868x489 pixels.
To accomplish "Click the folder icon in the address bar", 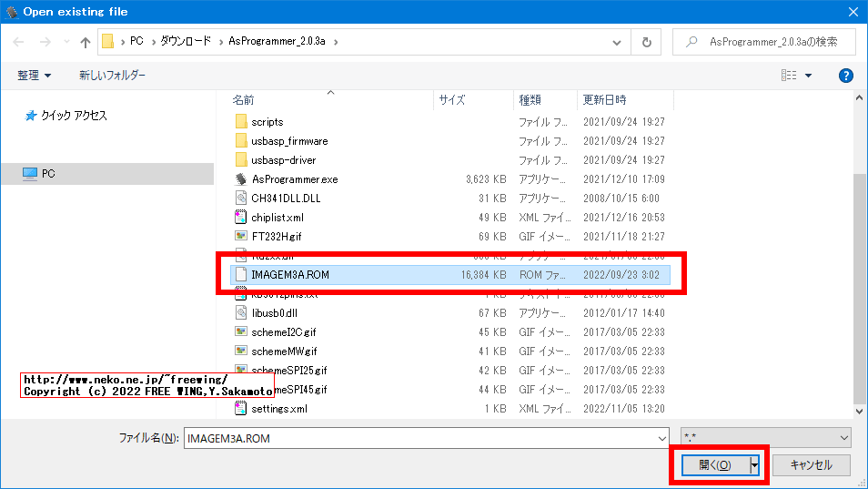I will click(108, 42).
